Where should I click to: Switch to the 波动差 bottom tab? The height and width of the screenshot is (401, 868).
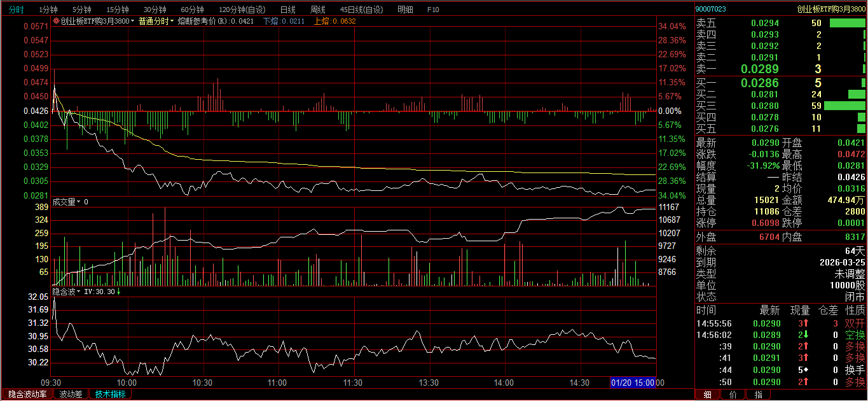(71, 394)
